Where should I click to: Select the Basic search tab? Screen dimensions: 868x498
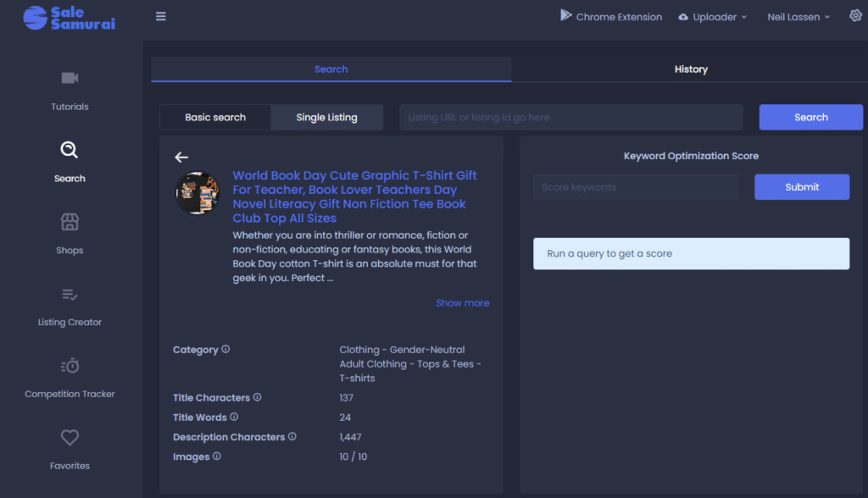click(215, 118)
